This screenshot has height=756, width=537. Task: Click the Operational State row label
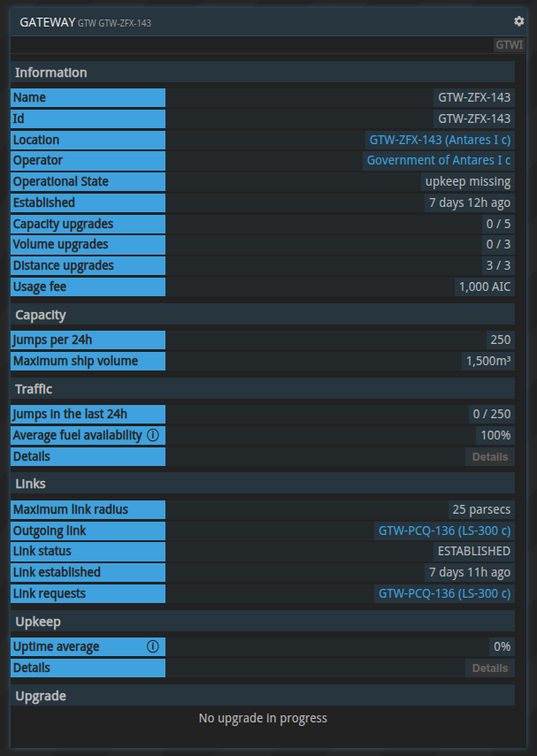pos(87,181)
